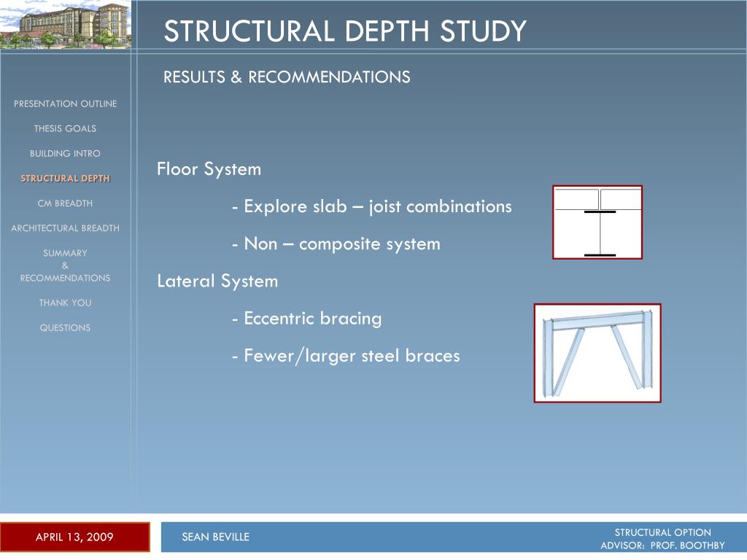The image size is (747, 560).
Task: Jump to CM Breadth section
Action: 65,203
